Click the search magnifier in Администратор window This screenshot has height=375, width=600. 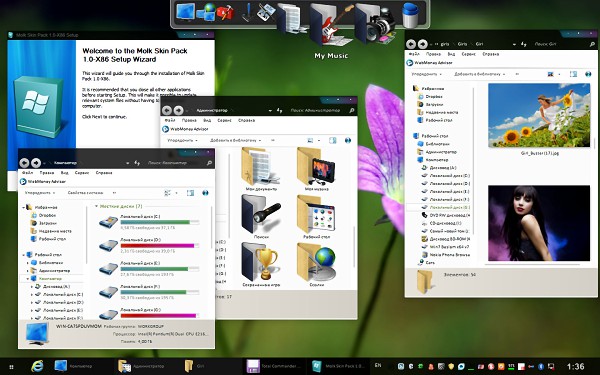351,110
